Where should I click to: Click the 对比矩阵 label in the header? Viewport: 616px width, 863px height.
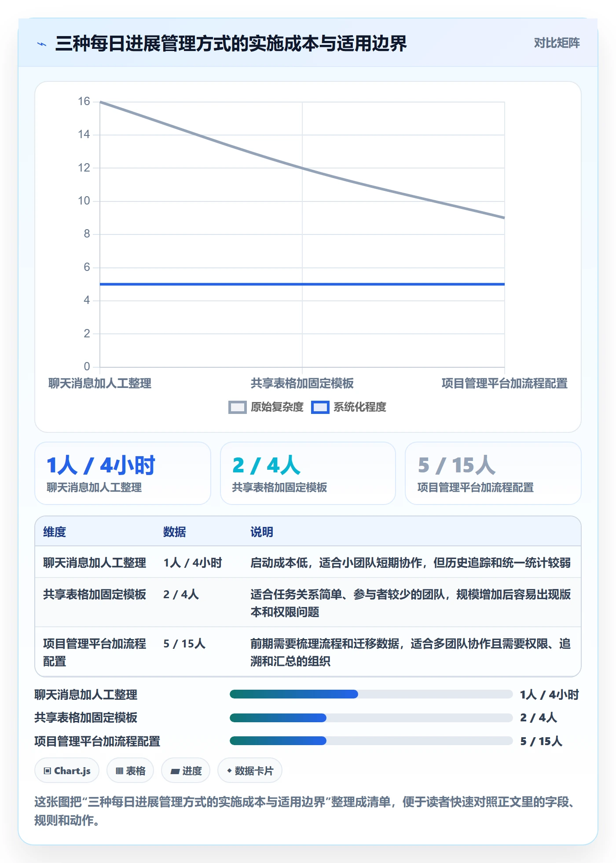(x=557, y=43)
